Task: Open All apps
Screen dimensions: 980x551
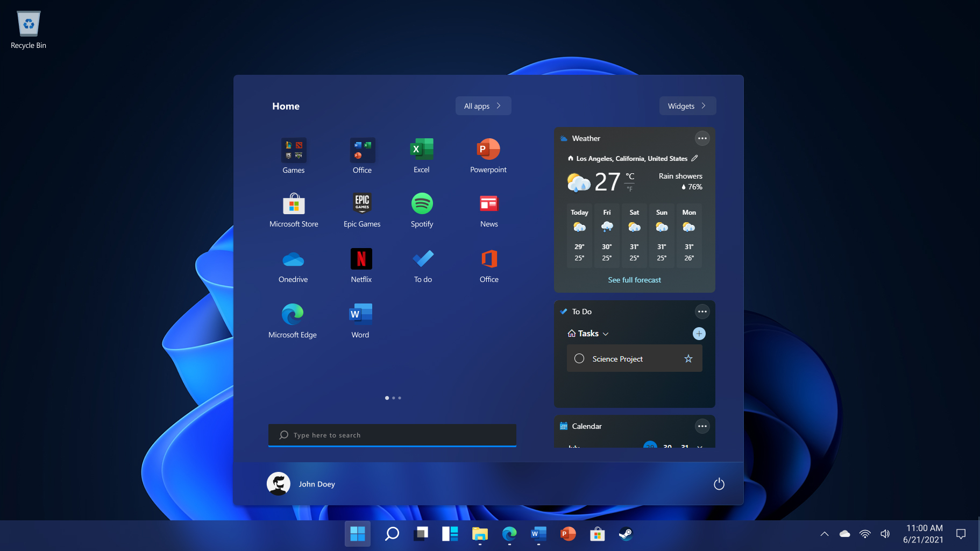Action: [x=482, y=105]
